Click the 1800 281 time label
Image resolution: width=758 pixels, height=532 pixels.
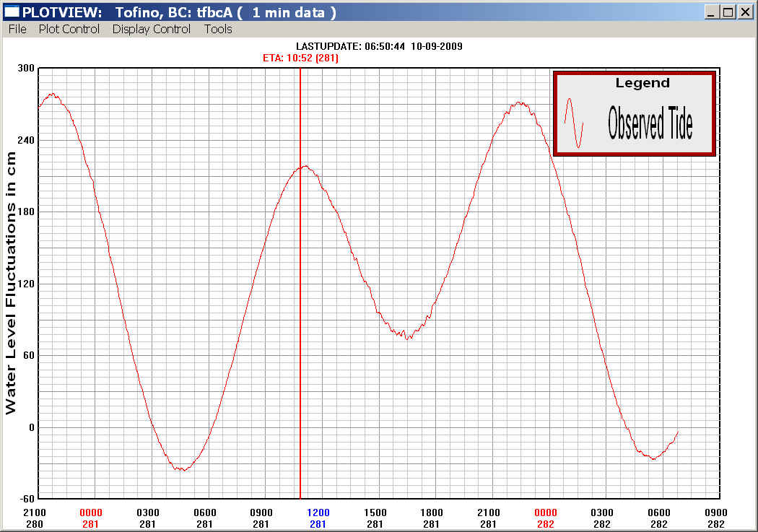[432, 518]
